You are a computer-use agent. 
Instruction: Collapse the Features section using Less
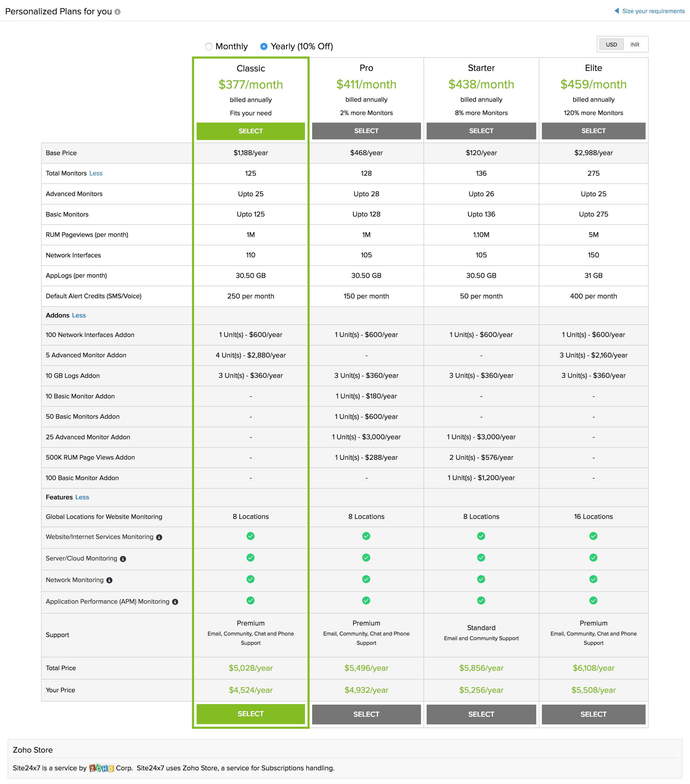[x=82, y=497]
